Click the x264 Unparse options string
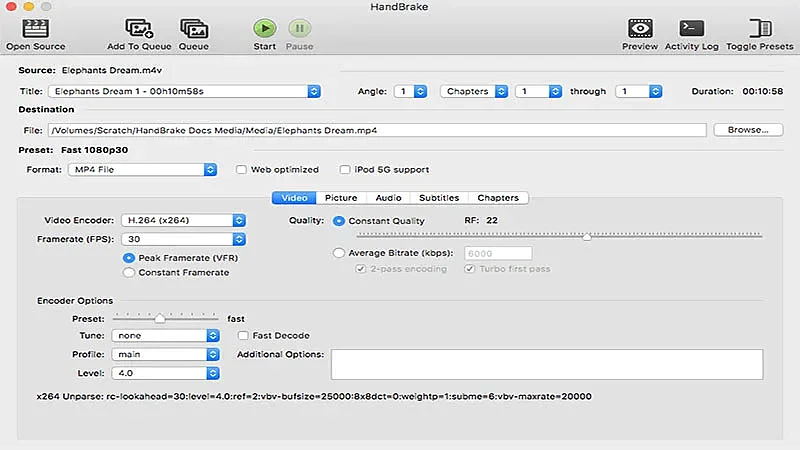Viewport: 800px width, 450px height. (314, 396)
